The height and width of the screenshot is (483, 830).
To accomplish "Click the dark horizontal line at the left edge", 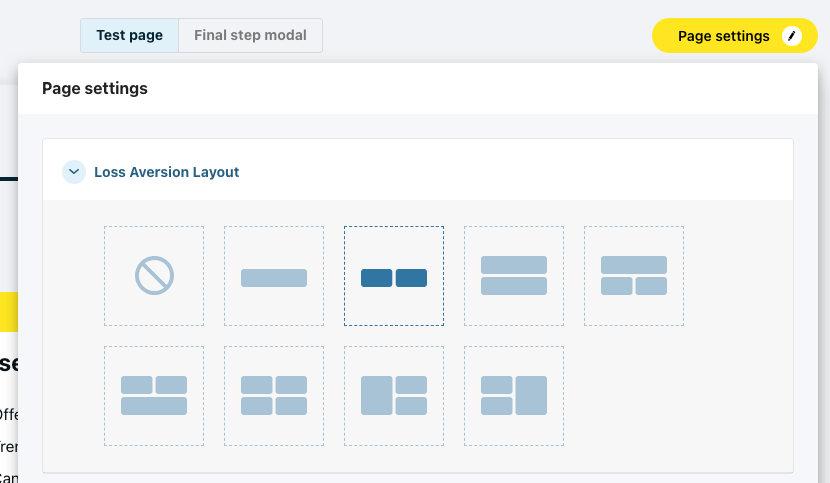I will 8,179.
